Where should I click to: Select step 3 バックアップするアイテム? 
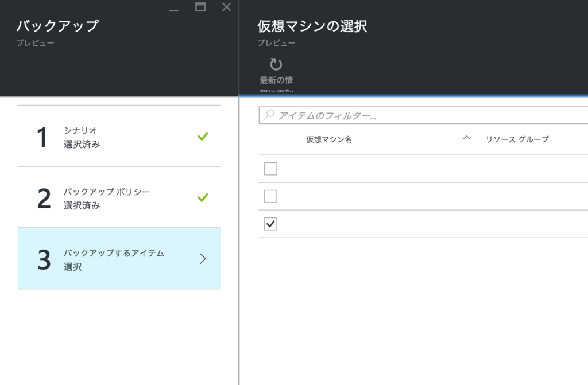(x=119, y=258)
